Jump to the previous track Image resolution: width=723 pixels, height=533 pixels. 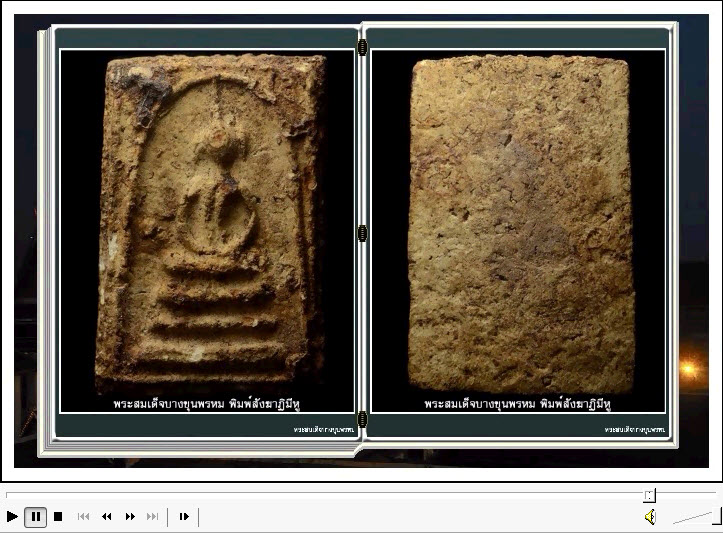pos(83,516)
